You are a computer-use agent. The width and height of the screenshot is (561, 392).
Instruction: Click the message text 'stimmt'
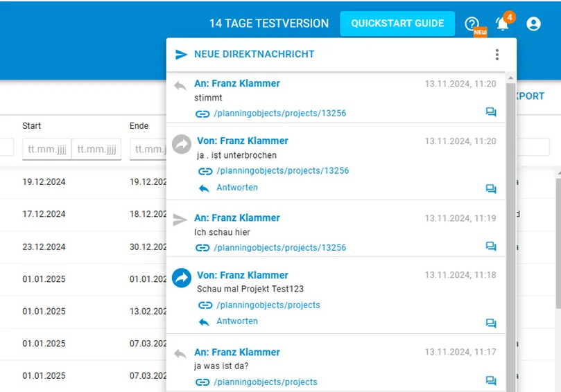pos(208,98)
